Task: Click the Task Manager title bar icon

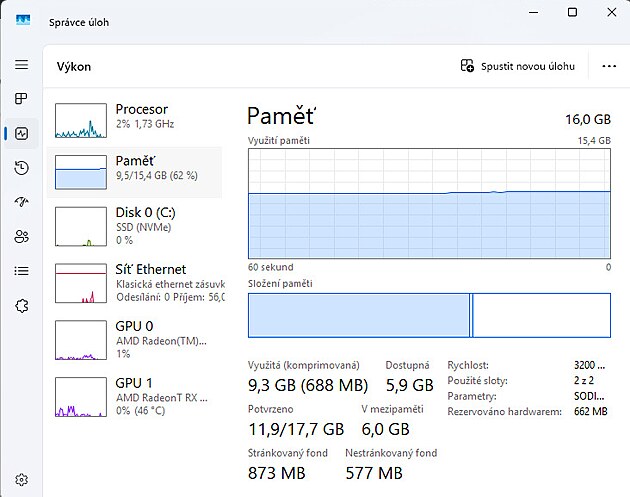Action: pyautogui.click(x=23, y=21)
